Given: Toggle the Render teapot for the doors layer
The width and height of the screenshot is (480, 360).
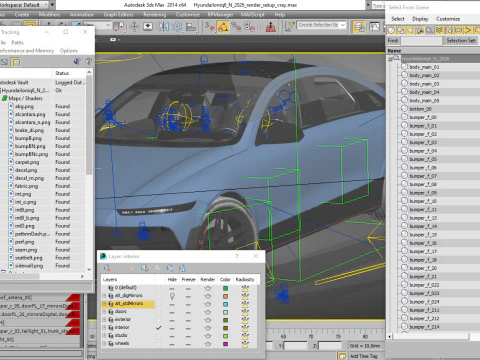Looking at the screenshot, I should (208, 312).
